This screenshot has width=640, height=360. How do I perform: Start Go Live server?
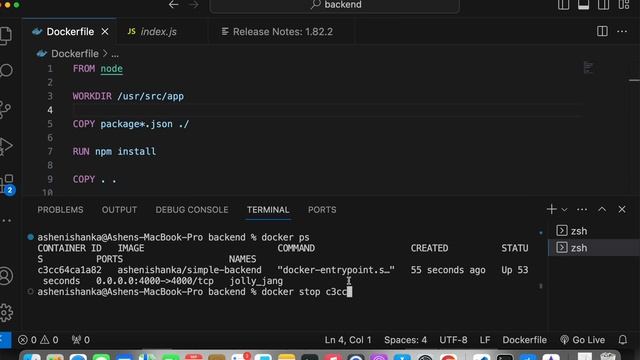pos(582,340)
